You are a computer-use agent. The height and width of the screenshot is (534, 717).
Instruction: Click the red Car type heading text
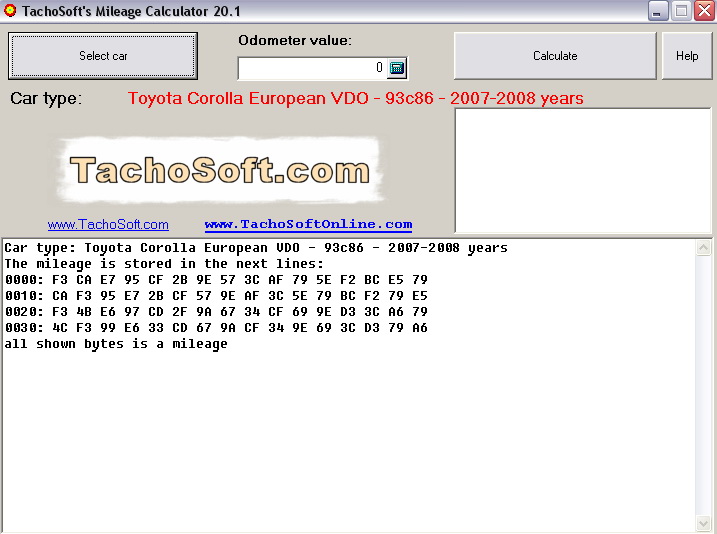[x=355, y=98]
